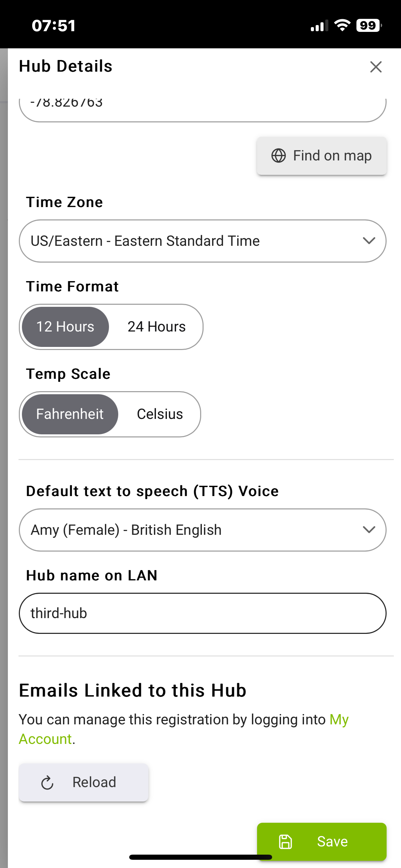Select 12 Hours time format
This screenshot has width=401, height=868.
[65, 327]
